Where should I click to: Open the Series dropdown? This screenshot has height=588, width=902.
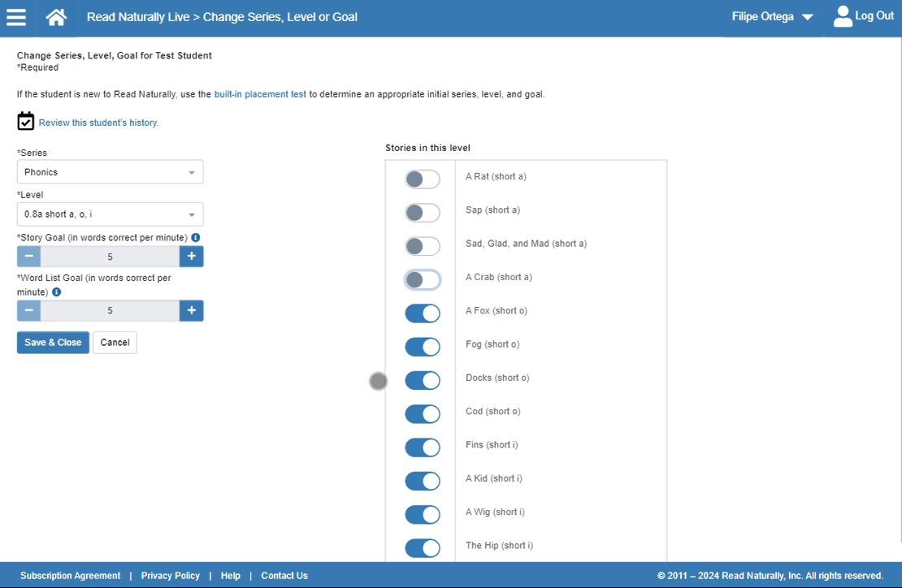110,172
